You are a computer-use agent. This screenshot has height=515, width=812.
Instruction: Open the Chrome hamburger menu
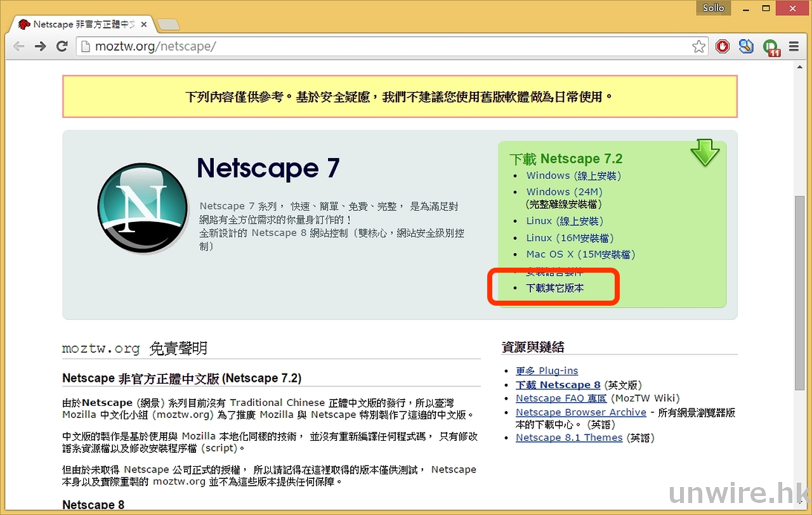click(x=794, y=46)
